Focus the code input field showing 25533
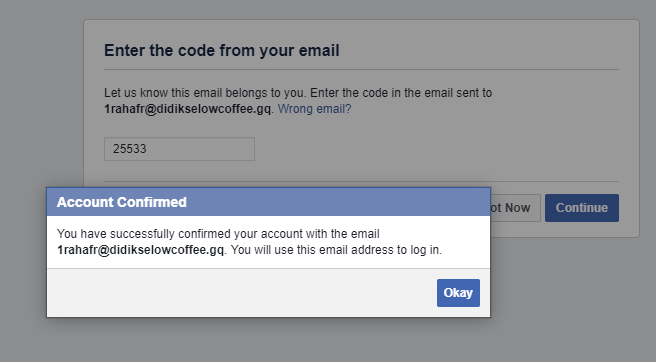 [x=179, y=149]
